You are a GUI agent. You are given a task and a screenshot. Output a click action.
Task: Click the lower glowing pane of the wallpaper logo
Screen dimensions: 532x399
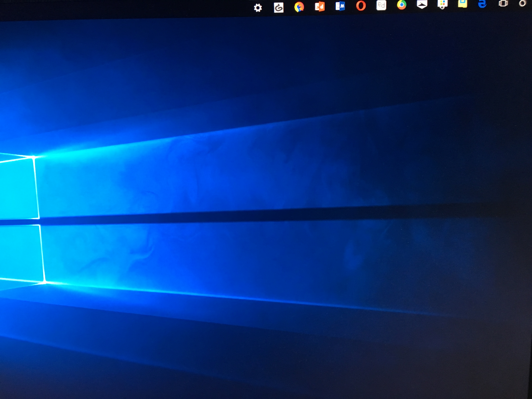tap(19, 253)
